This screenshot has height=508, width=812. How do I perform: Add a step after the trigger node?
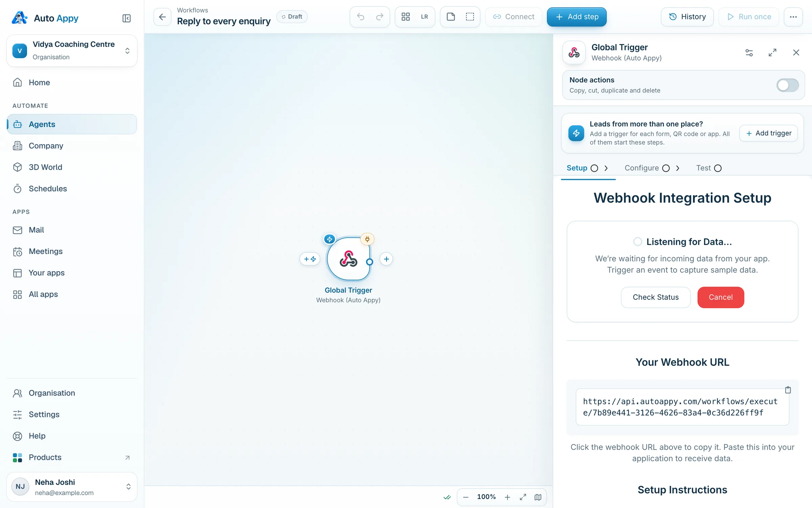click(386, 259)
